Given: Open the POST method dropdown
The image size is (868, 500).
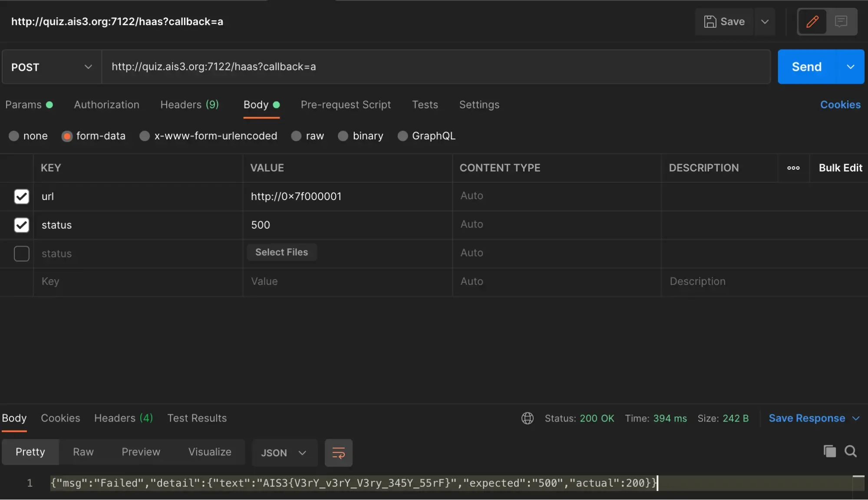Looking at the screenshot, I should pyautogui.click(x=52, y=67).
